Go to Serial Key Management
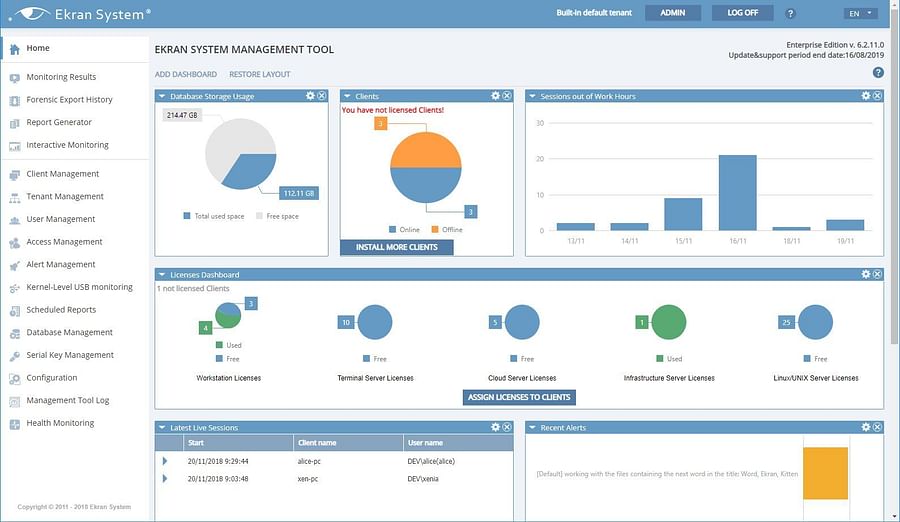Screen dimensions: 900x522 point(70,355)
